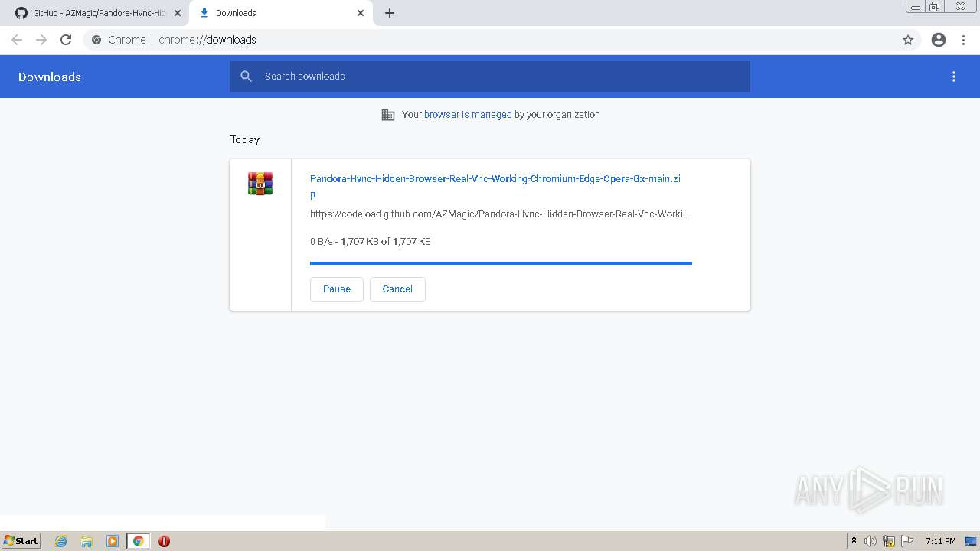Close the GitHub tab
The height and width of the screenshot is (551, 980).
(178, 13)
